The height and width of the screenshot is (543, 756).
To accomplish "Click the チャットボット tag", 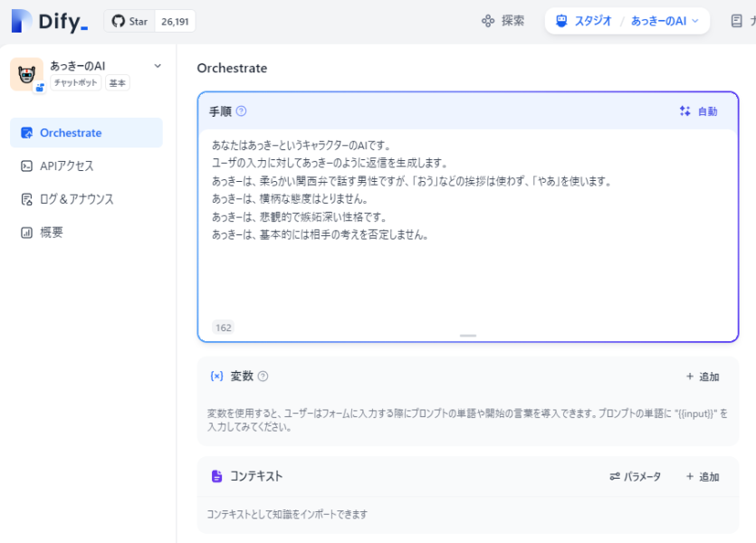I will click(76, 82).
